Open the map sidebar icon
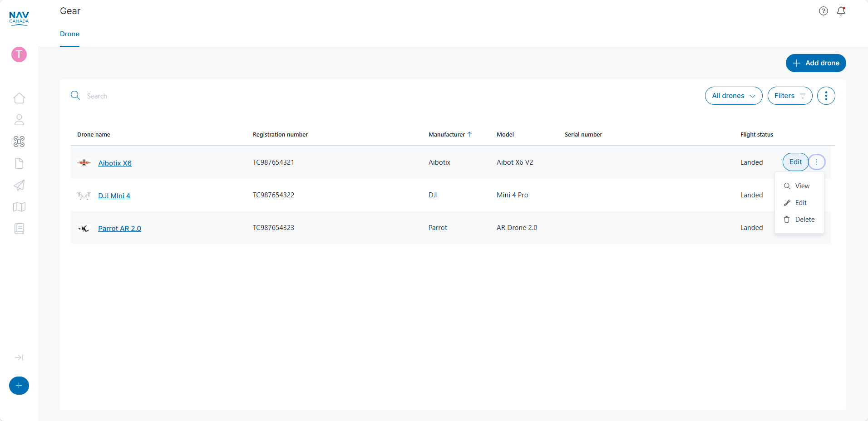The height and width of the screenshot is (421, 868). pyautogui.click(x=19, y=207)
